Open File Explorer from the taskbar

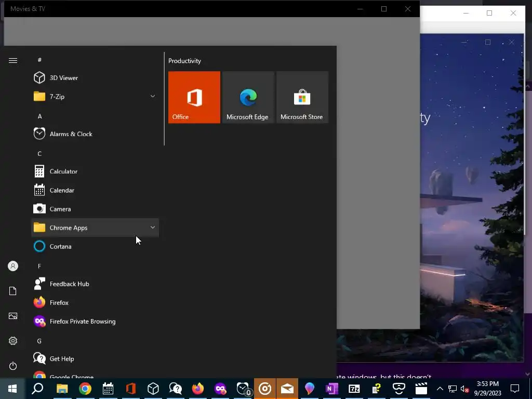tap(62, 389)
